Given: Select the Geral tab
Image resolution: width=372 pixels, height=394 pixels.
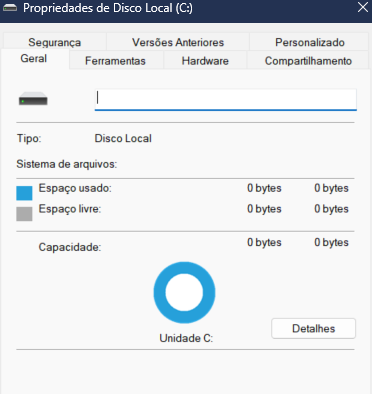Looking at the screenshot, I should (34, 59).
